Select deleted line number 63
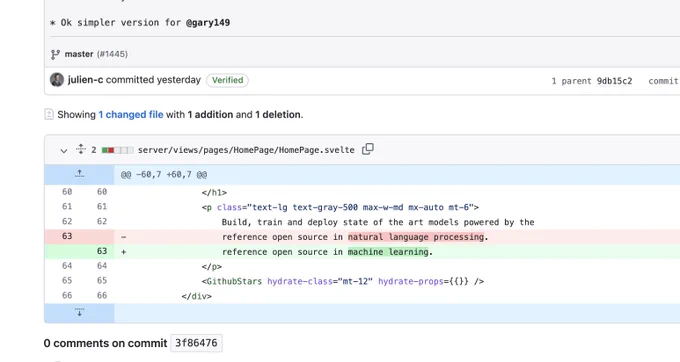 click(67, 236)
